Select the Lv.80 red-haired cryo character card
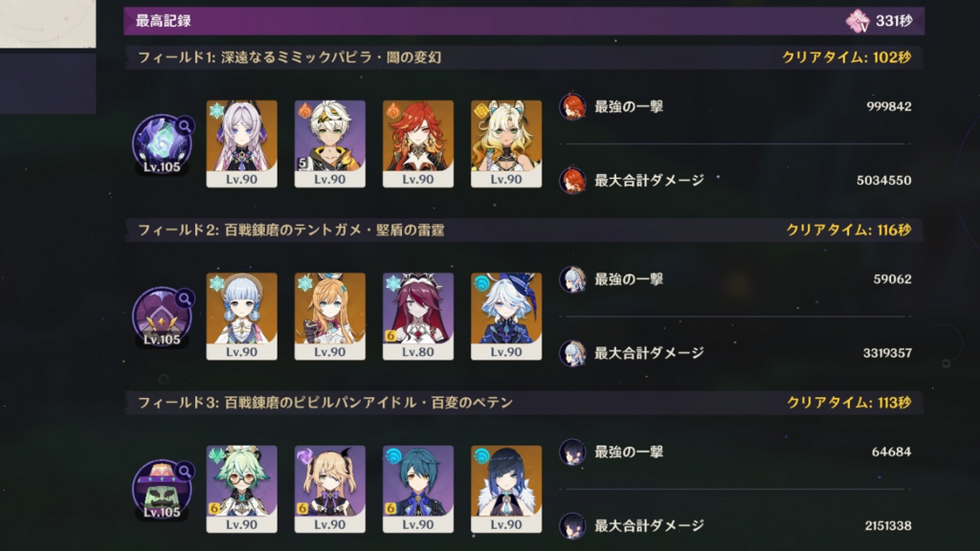The width and height of the screenshot is (980, 551). coord(418,316)
